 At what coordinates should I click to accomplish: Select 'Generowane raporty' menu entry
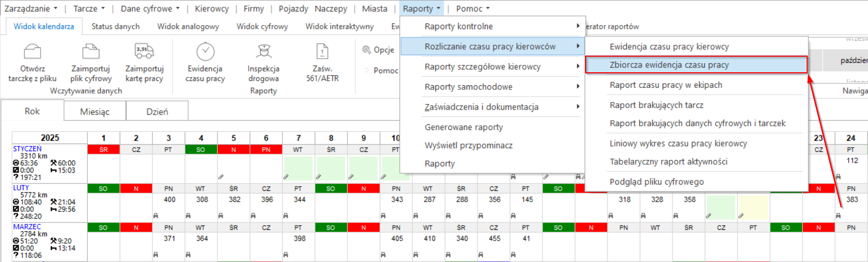(493, 127)
